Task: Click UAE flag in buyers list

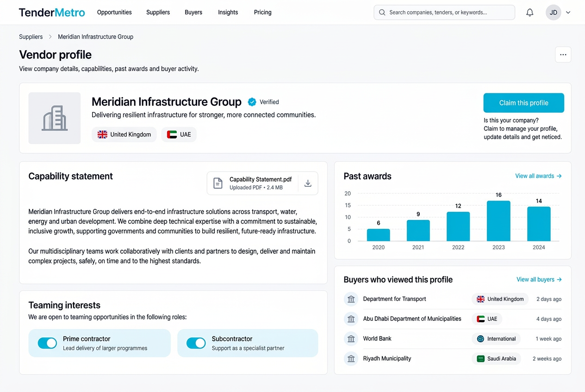Action: coord(481,319)
